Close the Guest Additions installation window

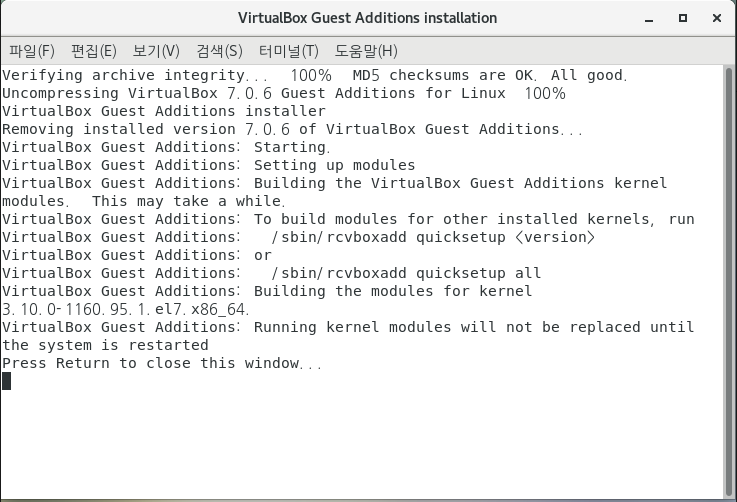click(x=717, y=18)
